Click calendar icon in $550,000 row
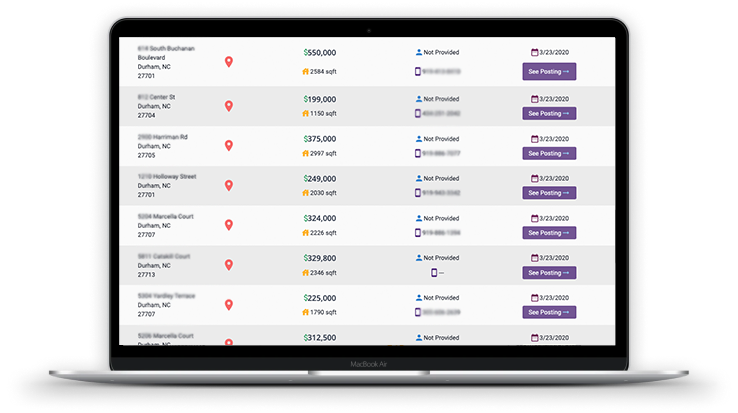 tap(534, 52)
